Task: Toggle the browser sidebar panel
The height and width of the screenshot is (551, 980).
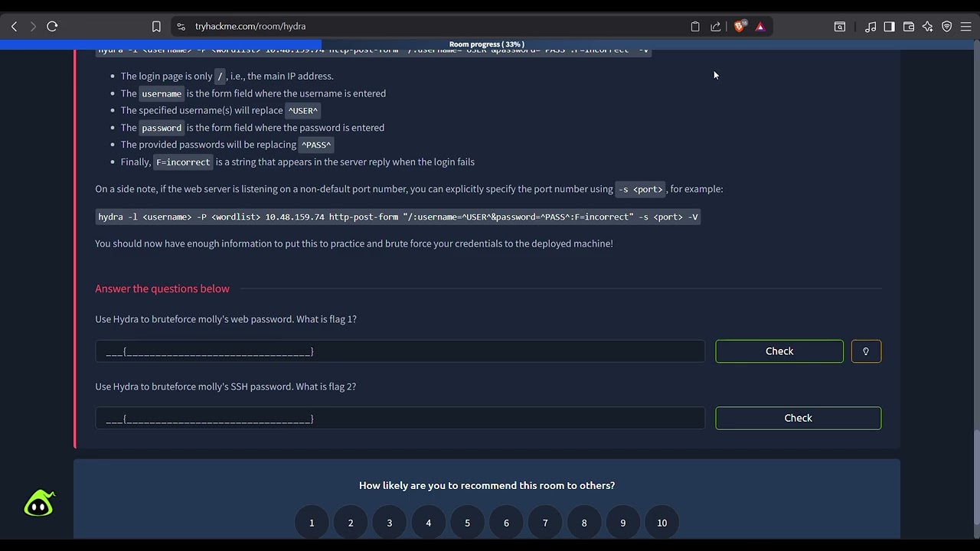Action: [889, 26]
